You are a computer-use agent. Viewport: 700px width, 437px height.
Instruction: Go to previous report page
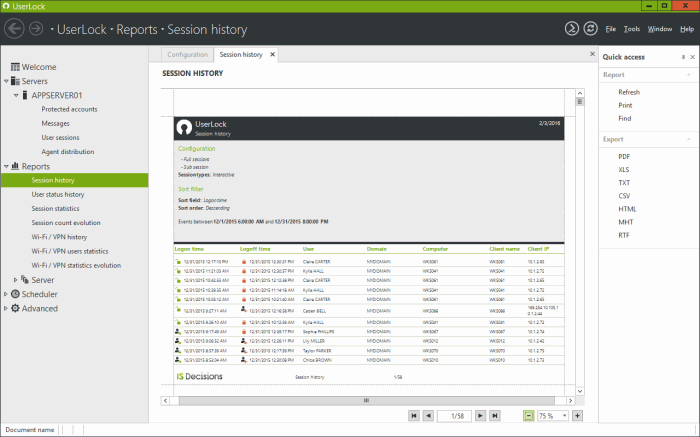428,416
